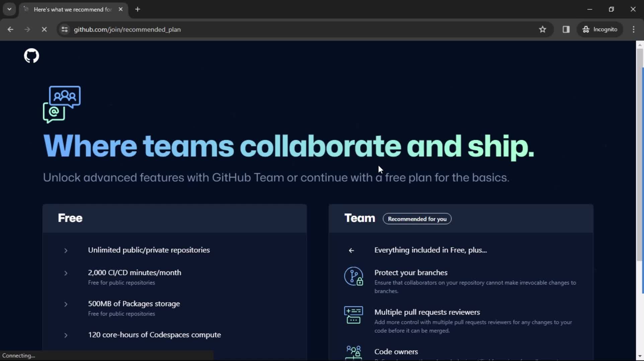This screenshot has height=361, width=644.
Task: View site information icon in address bar
Action: pyautogui.click(x=65, y=29)
